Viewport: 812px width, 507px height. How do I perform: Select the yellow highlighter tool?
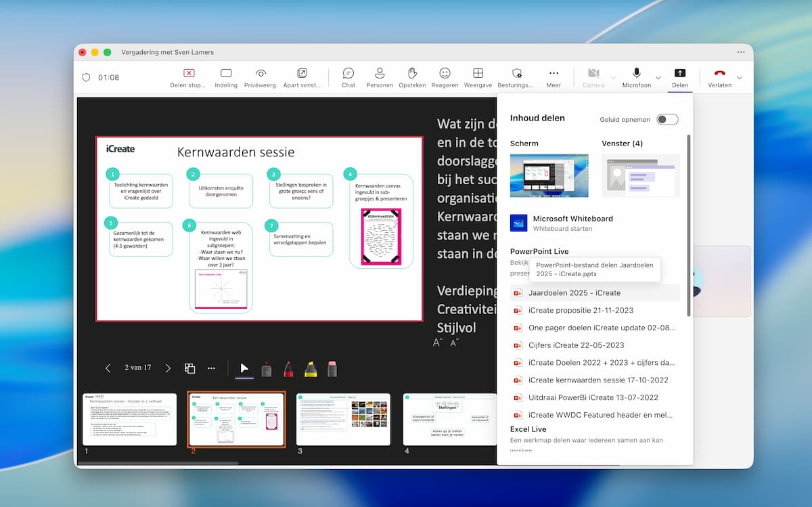coord(311,369)
